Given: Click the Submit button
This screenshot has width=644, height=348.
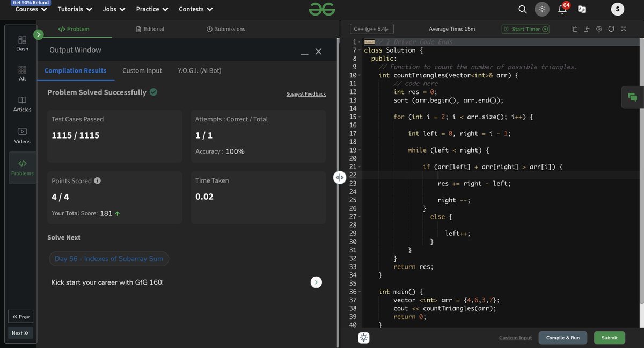Looking at the screenshot, I should tap(610, 338).
